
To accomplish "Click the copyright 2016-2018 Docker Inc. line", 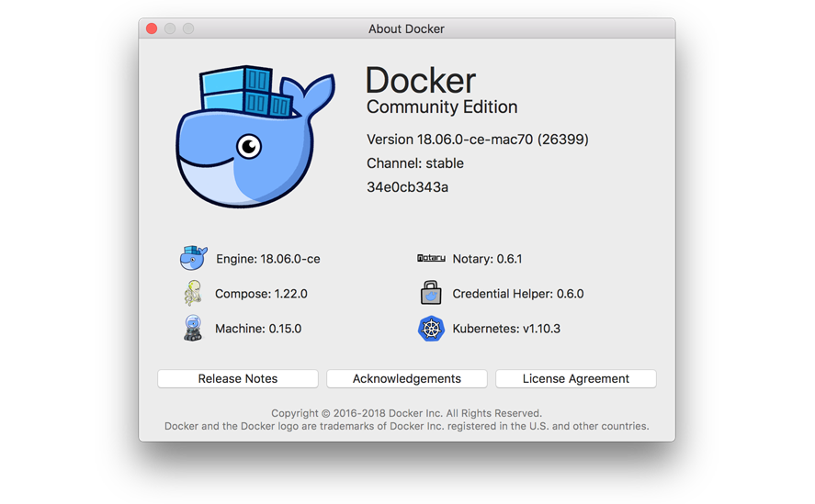I will (x=406, y=413).
